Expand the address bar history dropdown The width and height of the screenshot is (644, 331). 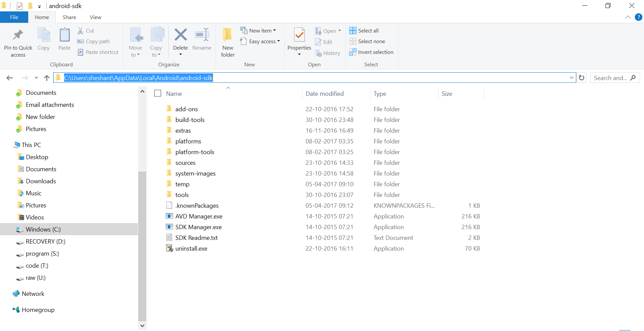[x=572, y=78]
